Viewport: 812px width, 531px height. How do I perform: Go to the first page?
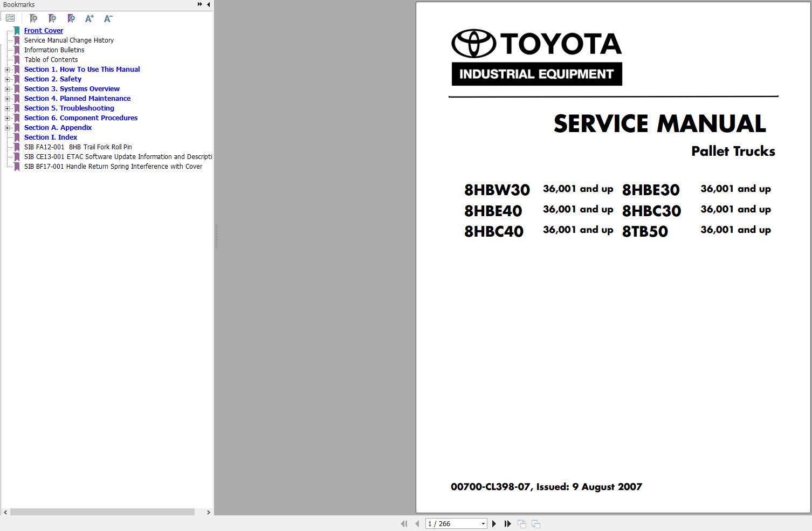coord(404,523)
